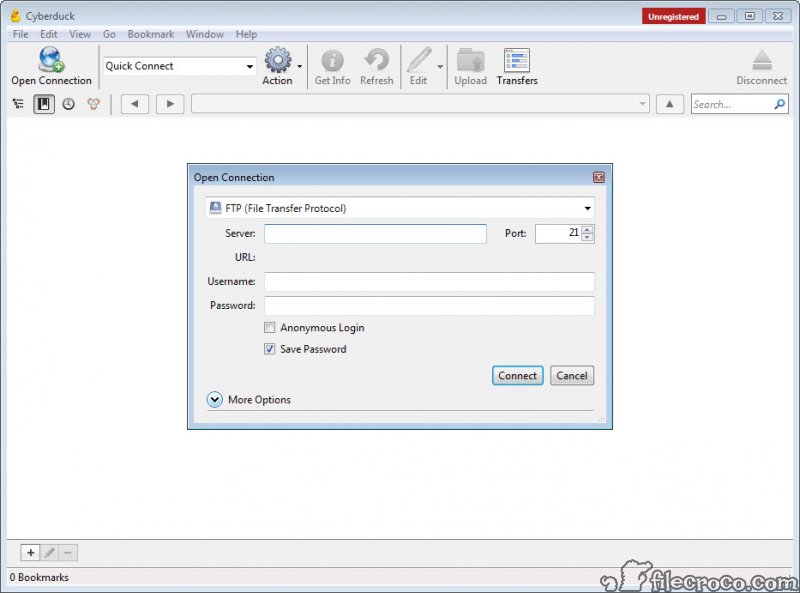Click the Edit pencil toolbar icon
800x593 pixels.
point(419,60)
